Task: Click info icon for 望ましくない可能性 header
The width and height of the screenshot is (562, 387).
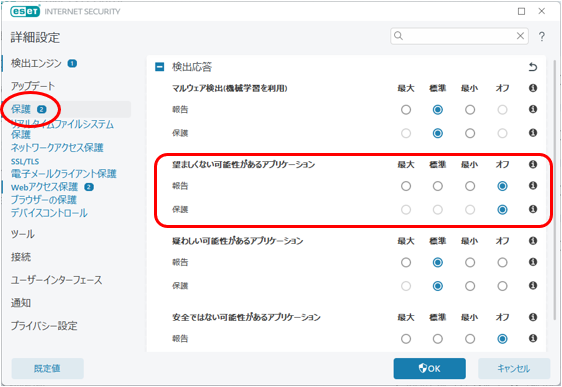Action: pyautogui.click(x=533, y=164)
